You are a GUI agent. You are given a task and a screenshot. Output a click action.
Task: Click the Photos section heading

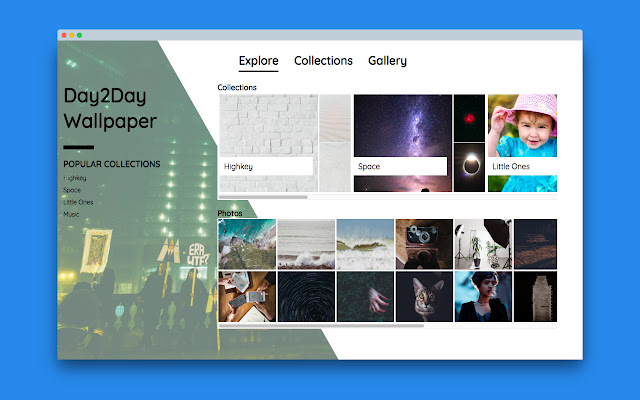coord(230,213)
